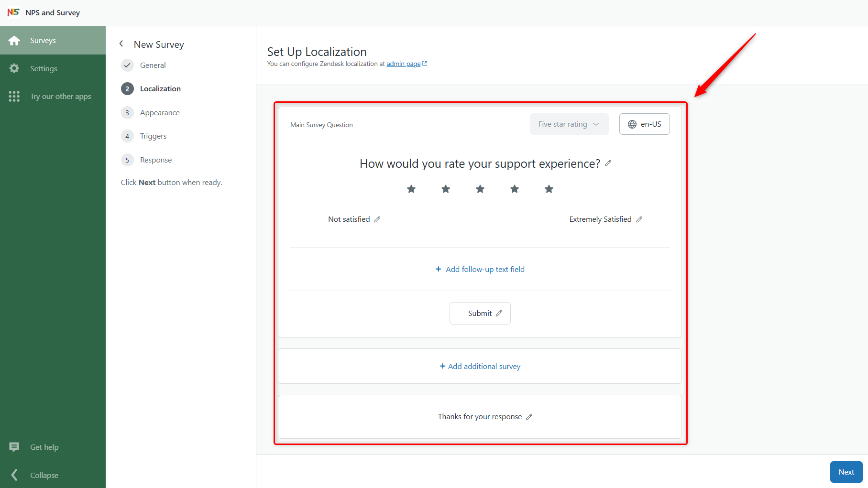
Task: Open the Get help chat icon
Action: 14,447
